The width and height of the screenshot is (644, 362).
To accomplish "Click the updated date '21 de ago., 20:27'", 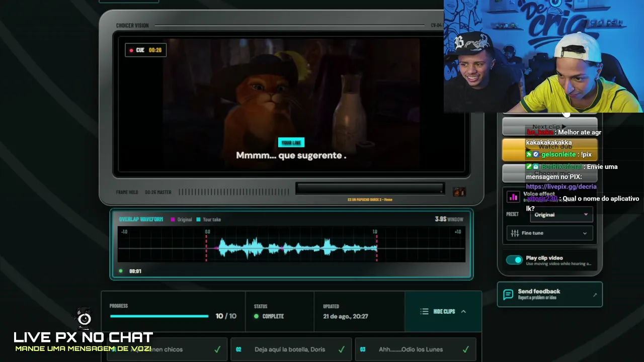I will coord(346,316).
